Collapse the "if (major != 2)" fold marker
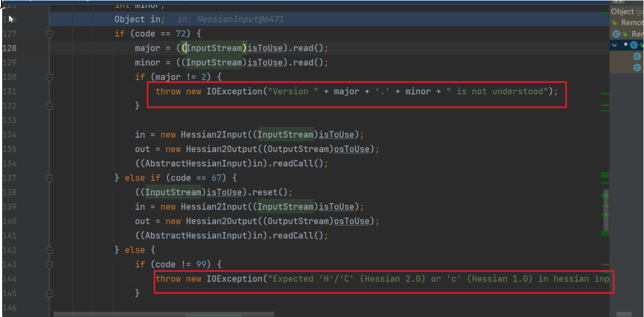Image resolution: width=644 pixels, height=317 pixels. tap(50, 77)
